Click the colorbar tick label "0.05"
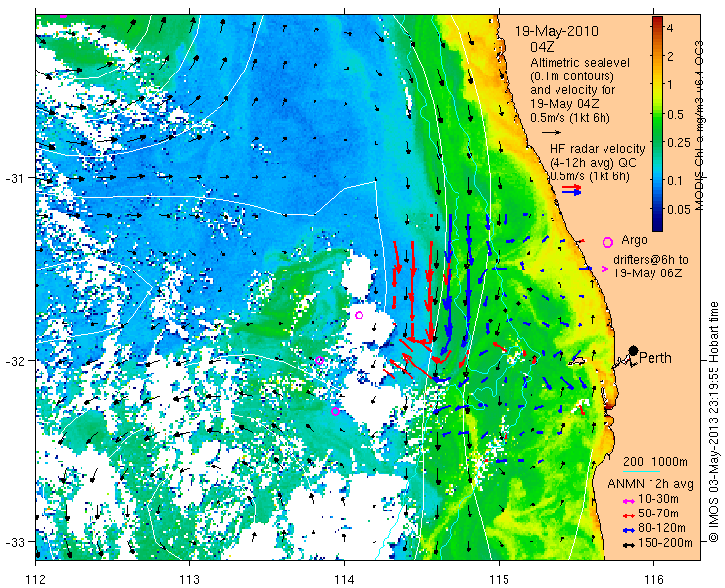The width and height of the screenshot is (725, 588). click(x=679, y=209)
